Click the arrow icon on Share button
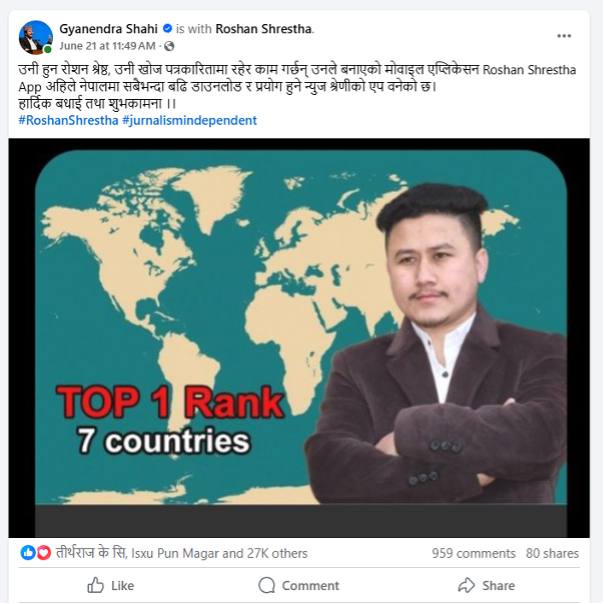Screen dimensions: 604x604 pos(466,585)
